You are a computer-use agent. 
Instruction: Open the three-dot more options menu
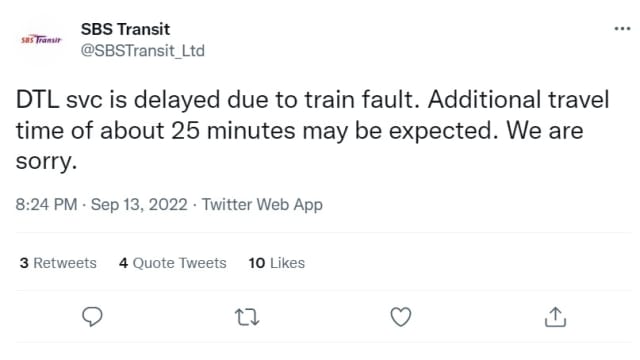click(x=622, y=29)
